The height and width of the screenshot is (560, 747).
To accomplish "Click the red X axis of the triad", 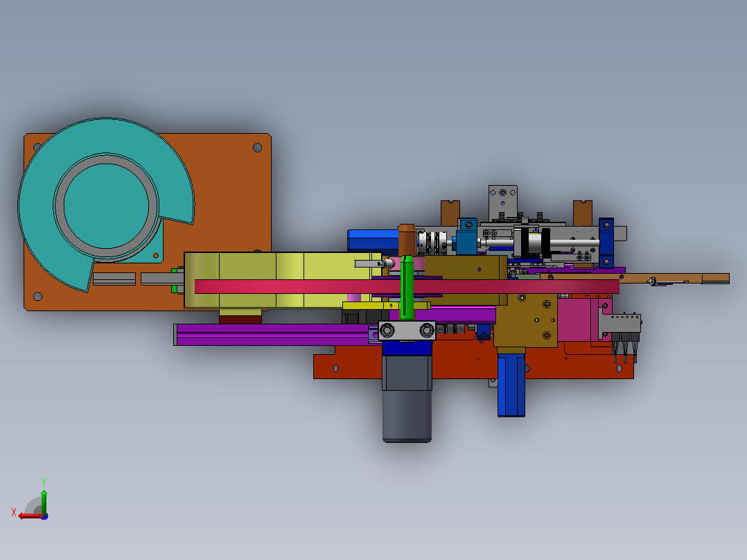I will [x=30, y=516].
